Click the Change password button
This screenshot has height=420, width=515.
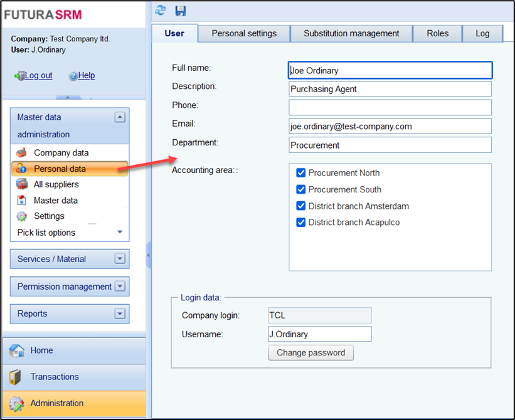(311, 353)
